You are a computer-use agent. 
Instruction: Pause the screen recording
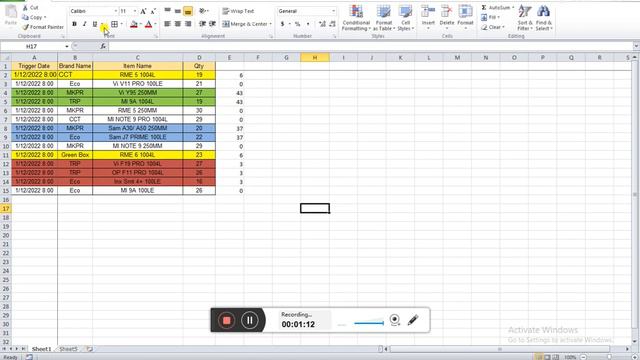coord(249,320)
